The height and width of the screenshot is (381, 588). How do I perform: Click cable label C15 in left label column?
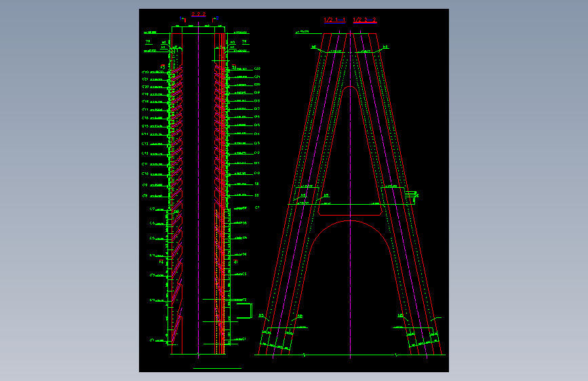[x=145, y=126]
